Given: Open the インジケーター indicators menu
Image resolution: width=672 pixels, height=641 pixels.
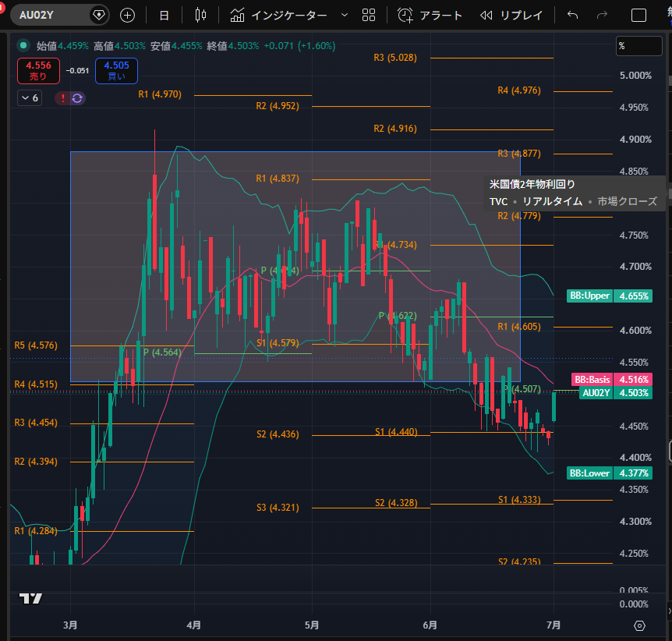Looking at the screenshot, I should tap(278, 16).
